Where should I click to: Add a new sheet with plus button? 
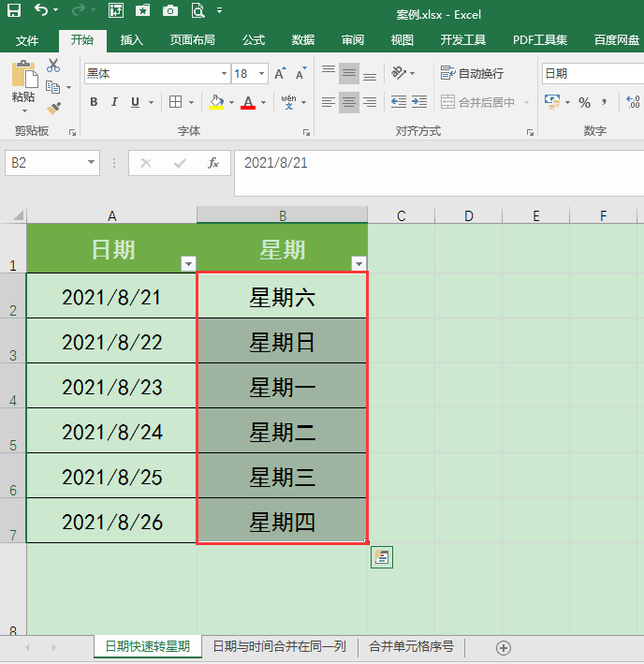pyautogui.click(x=503, y=647)
